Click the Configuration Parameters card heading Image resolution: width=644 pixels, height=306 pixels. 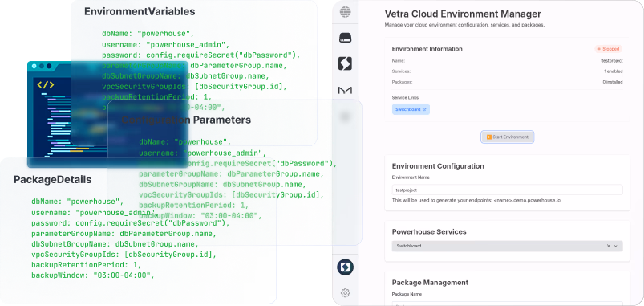pos(186,120)
